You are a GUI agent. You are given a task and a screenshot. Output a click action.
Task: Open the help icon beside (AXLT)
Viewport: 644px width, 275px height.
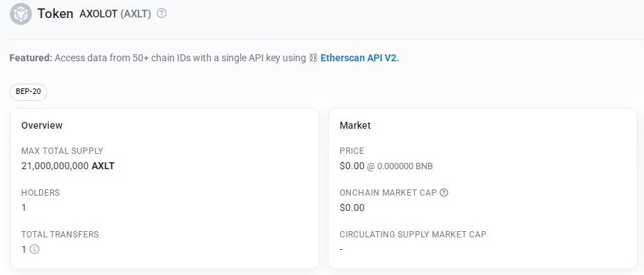pos(162,13)
